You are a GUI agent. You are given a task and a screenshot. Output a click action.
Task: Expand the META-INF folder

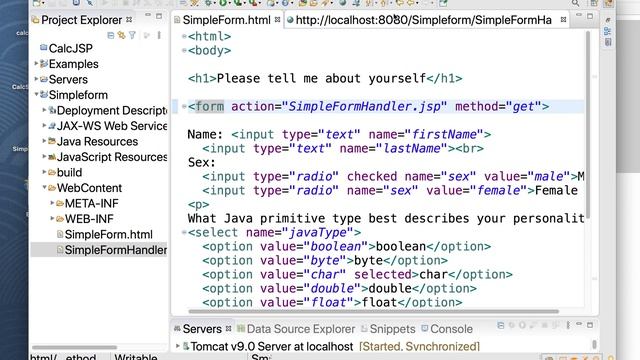tap(52, 203)
